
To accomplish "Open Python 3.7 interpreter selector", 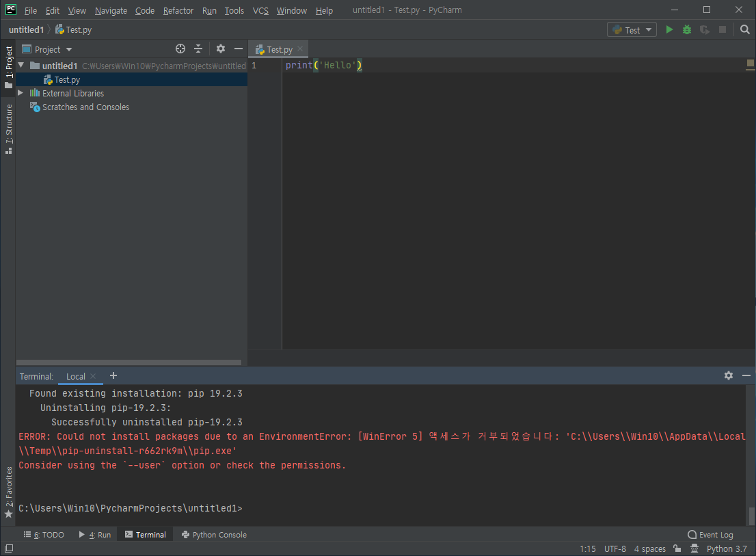I will pos(727,548).
